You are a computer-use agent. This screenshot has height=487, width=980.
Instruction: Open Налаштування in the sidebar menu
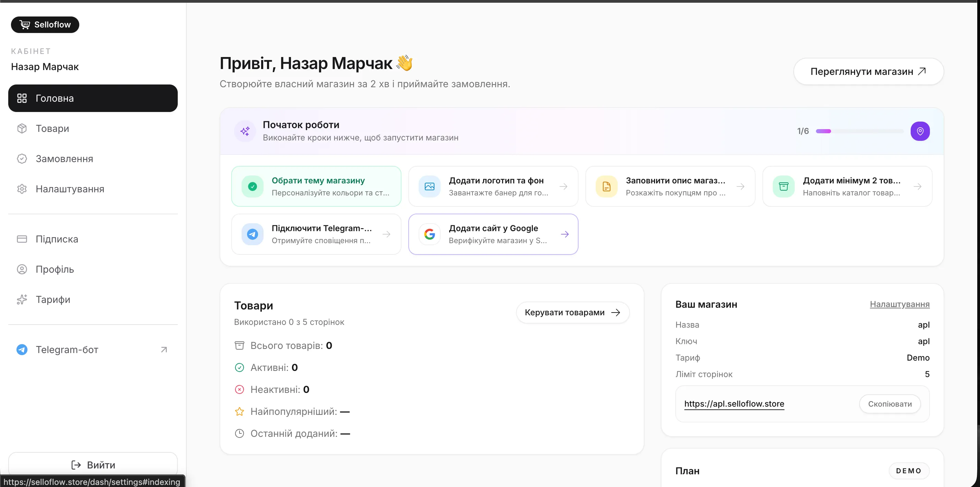point(93,189)
